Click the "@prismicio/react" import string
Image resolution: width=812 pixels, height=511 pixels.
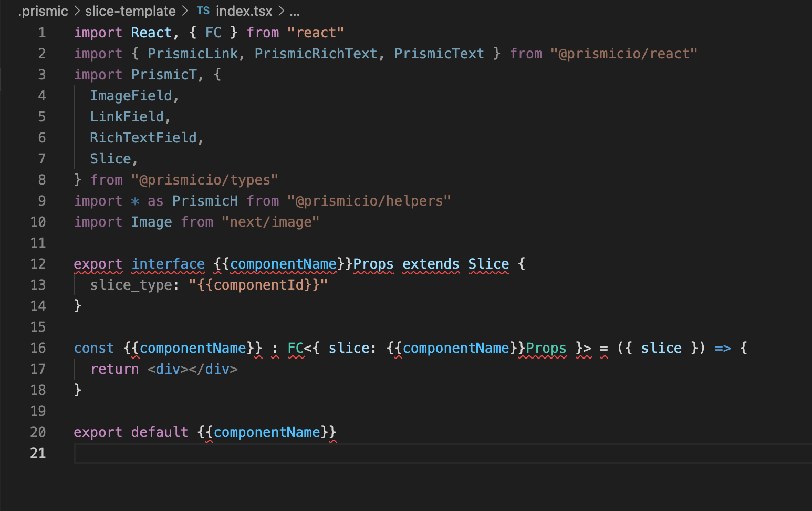pos(623,54)
